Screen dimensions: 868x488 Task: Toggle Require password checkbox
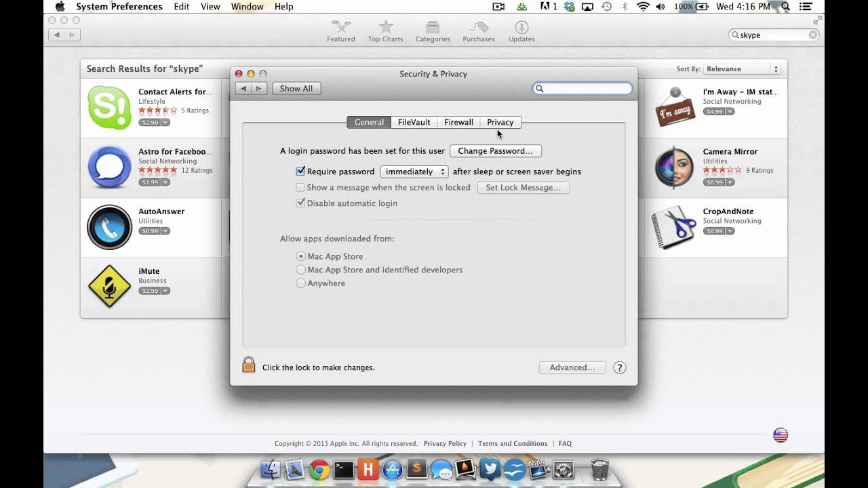tap(300, 171)
